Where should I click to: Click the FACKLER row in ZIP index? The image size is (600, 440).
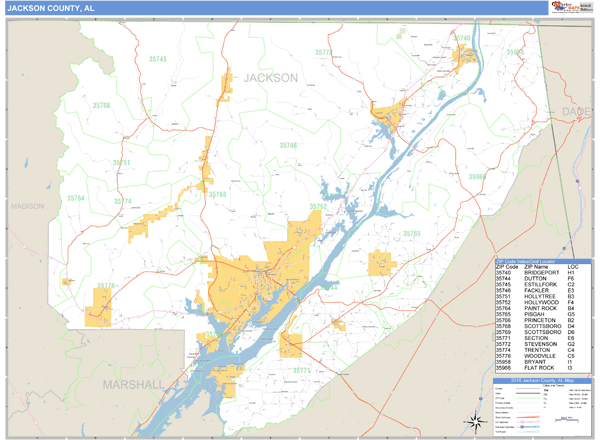click(543, 290)
